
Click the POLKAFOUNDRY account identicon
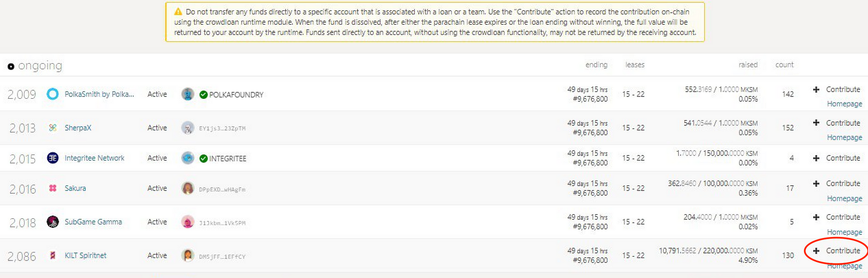click(x=187, y=94)
